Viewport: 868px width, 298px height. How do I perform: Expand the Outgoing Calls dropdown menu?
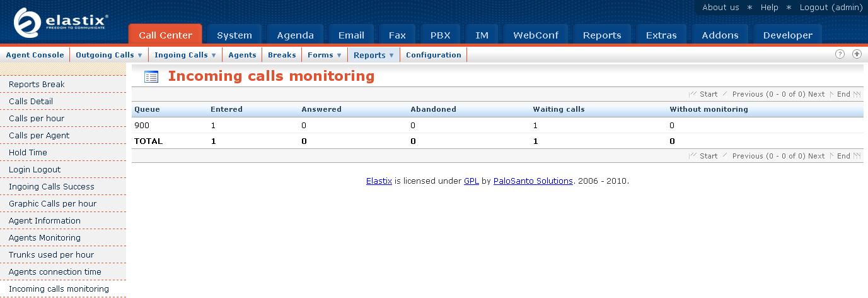click(x=109, y=55)
